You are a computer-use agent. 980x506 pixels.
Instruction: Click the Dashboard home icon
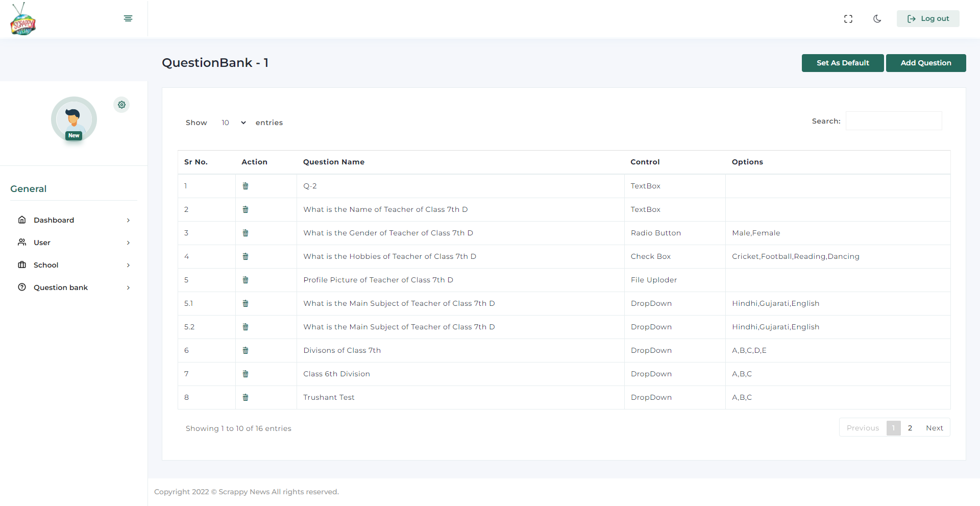point(22,220)
